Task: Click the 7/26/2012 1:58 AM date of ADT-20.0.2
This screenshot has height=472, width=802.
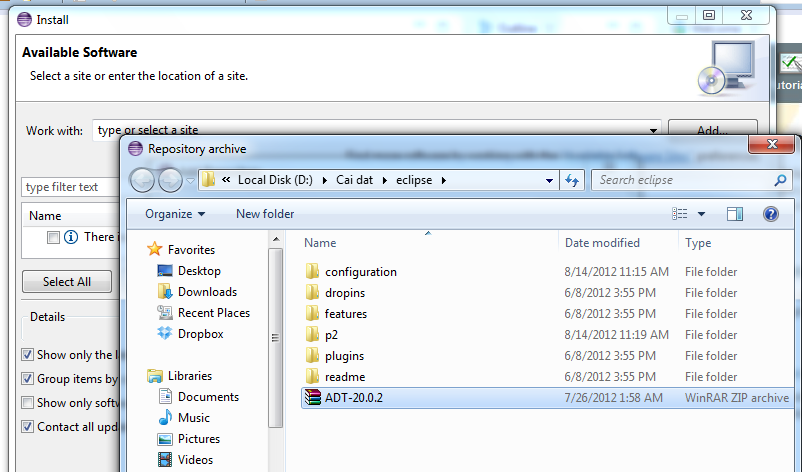Action: point(613,397)
